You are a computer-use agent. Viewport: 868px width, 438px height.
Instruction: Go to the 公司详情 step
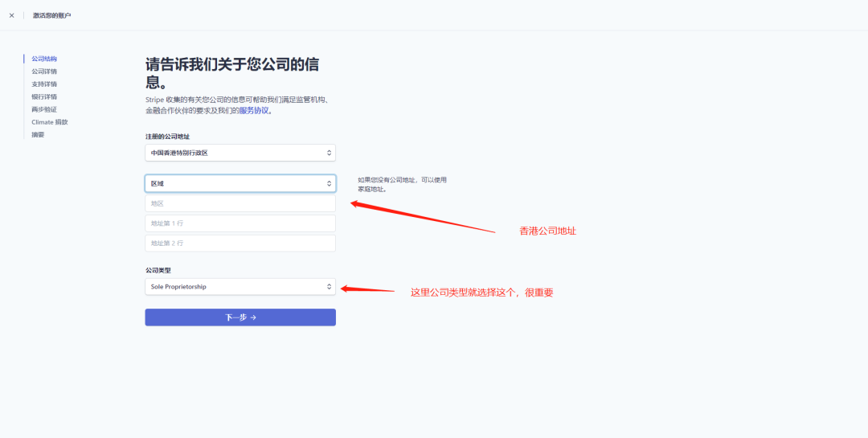click(44, 72)
